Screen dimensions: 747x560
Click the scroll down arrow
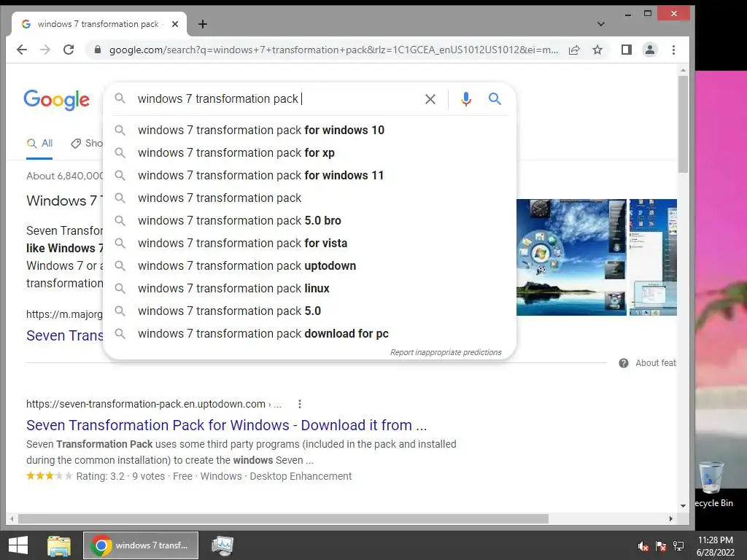click(x=683, y=506)
